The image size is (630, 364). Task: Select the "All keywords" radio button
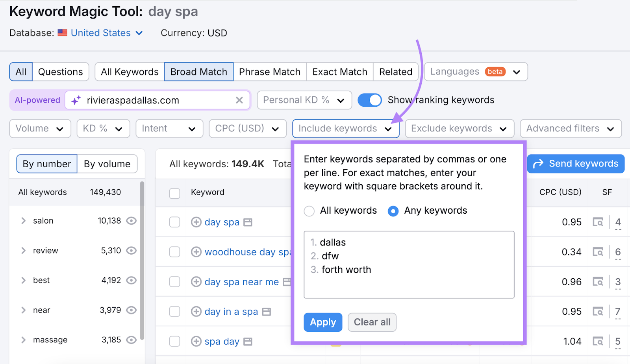[309, 211]
